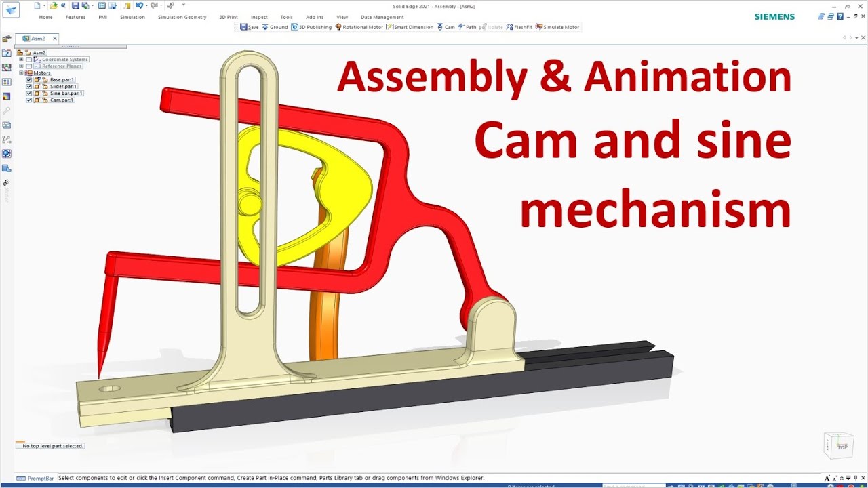Expand the Motors tree node

(21, 73)
